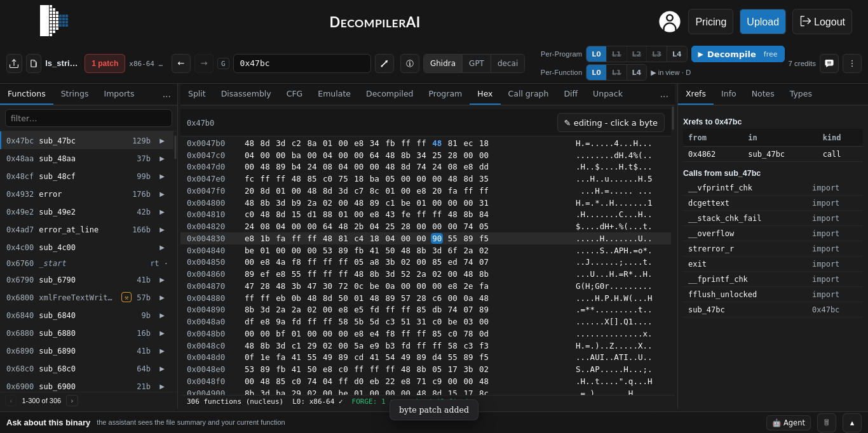The width and height of the screenshot is (868, 433).
Task: Open the chat/feedback bubble icon
Action: 829,63
